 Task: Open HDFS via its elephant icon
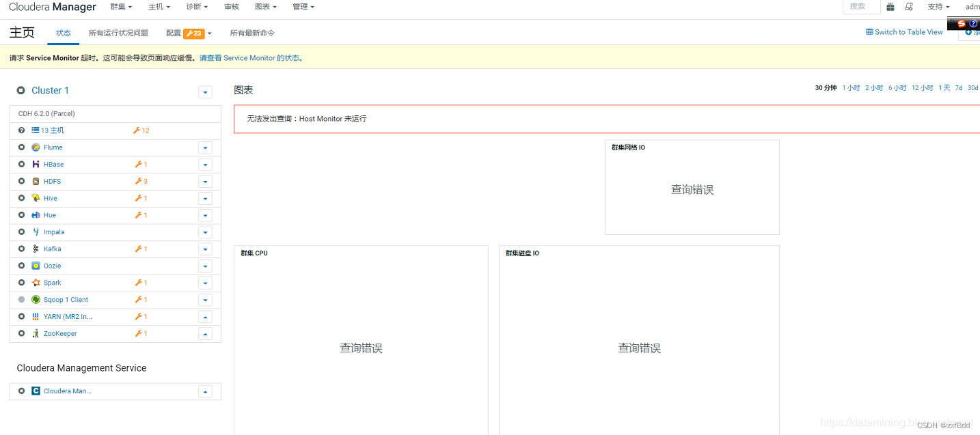click(x=36, y=181)
